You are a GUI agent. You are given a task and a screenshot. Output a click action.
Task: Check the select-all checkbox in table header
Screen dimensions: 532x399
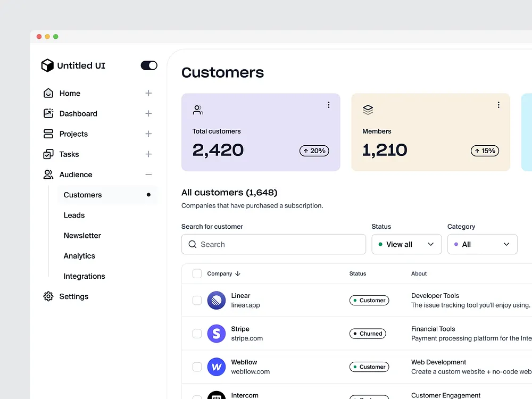click(197, 273)
